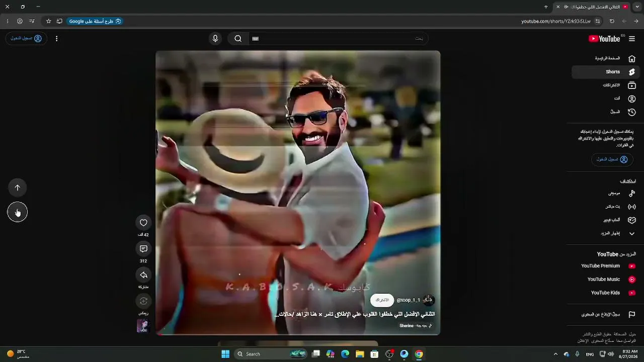Launch Microsoft Edge from the taskbar
Screen dimensions: 644x362
345,354
